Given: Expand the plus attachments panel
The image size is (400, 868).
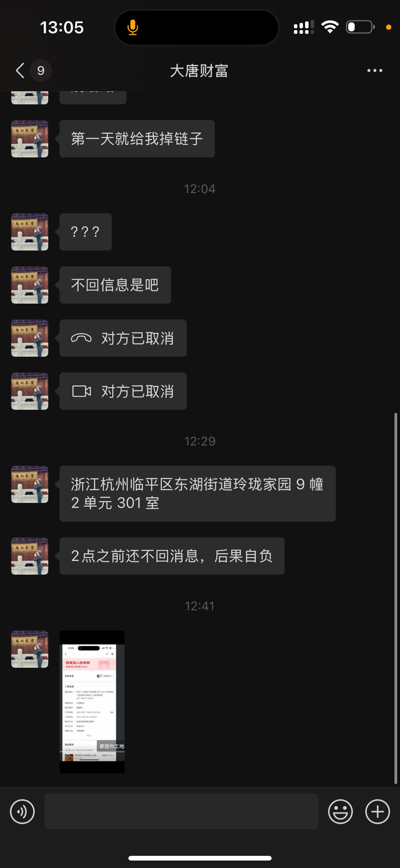Looking at the screenshot, I should pos(377,811).
